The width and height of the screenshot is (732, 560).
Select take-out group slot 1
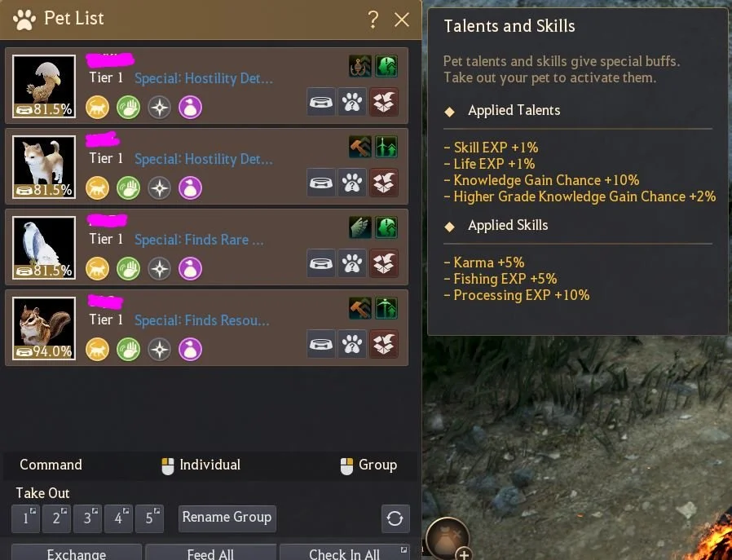(25, 518)
